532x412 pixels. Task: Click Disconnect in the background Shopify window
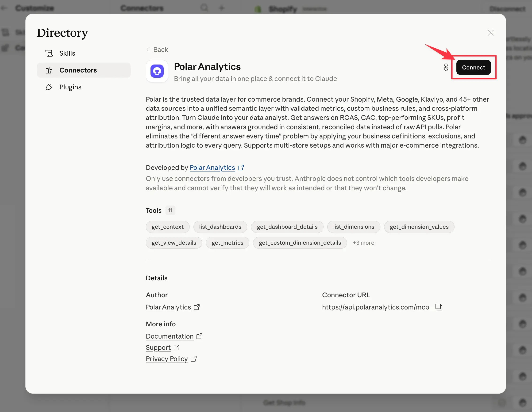tap(507, 9)
